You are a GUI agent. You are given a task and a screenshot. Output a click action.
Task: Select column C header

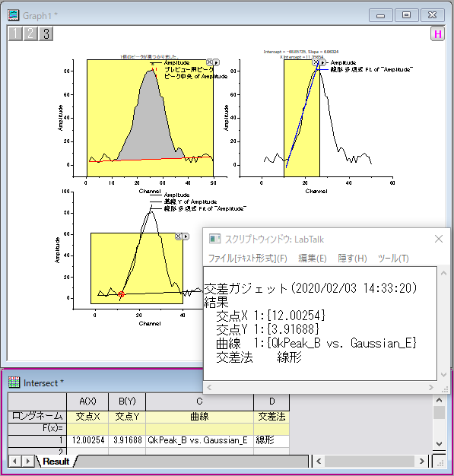point(199,401)
